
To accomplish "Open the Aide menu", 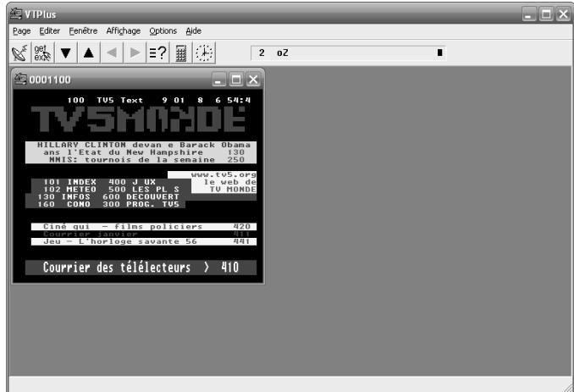I will coord(193,31).
